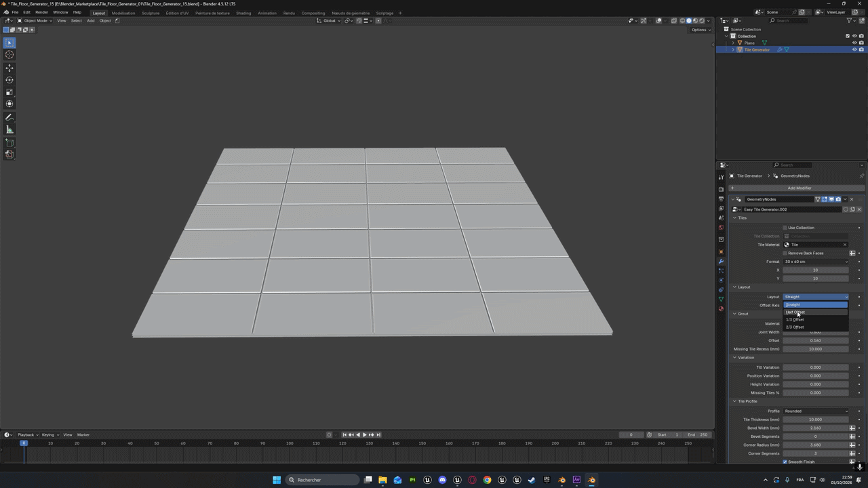Viewport: 868px width, 488px height.
Task: Open the Profile Rounded dropdown
Action: 816,411
